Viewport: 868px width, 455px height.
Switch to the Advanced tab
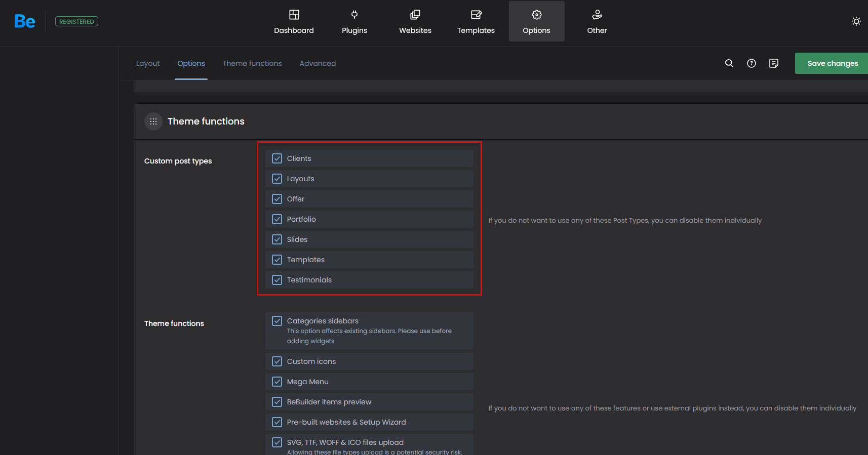pos(318,63)
